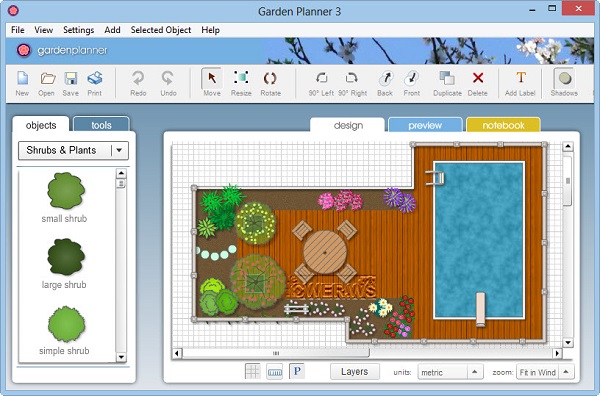
Task: Select the simple shrub object
Action: pyautogui.click(x=66, y=324)
